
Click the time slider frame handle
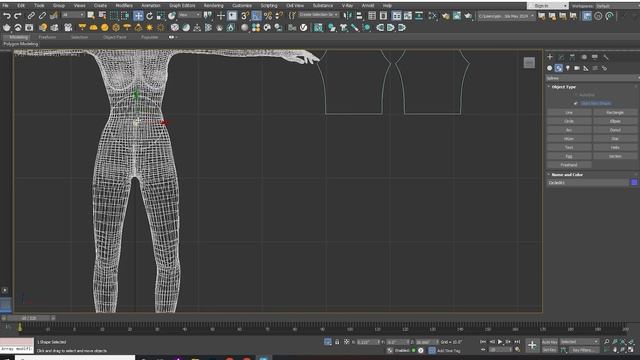[29, 318]
